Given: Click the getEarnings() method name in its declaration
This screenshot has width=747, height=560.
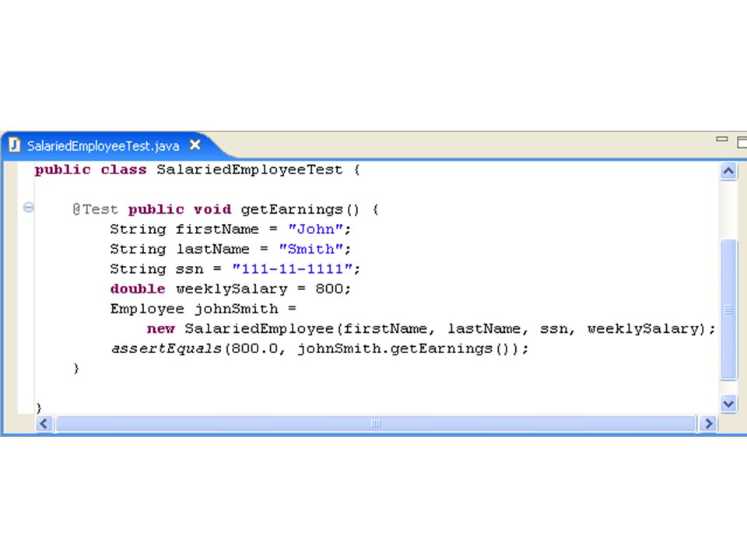Looking at the screenshot, I should (300, 209).
